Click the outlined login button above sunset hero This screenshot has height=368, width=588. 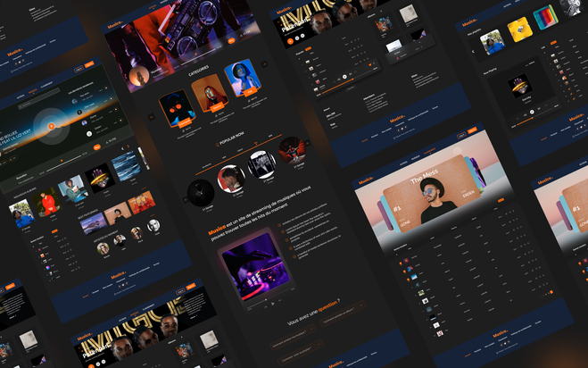[79, 69]
